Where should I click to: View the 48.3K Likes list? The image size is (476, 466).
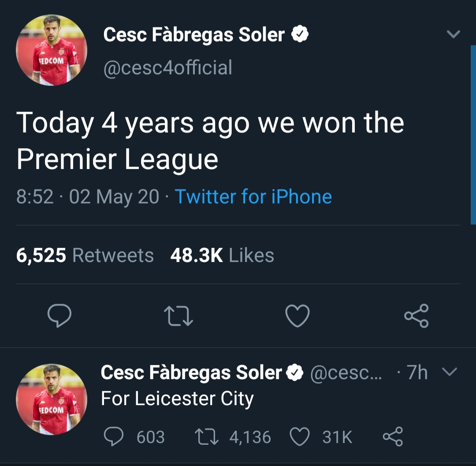point(222,255)
